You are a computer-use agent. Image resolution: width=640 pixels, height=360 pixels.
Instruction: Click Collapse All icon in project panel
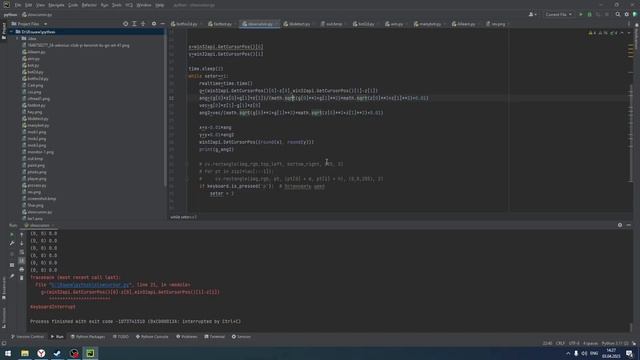143,24
